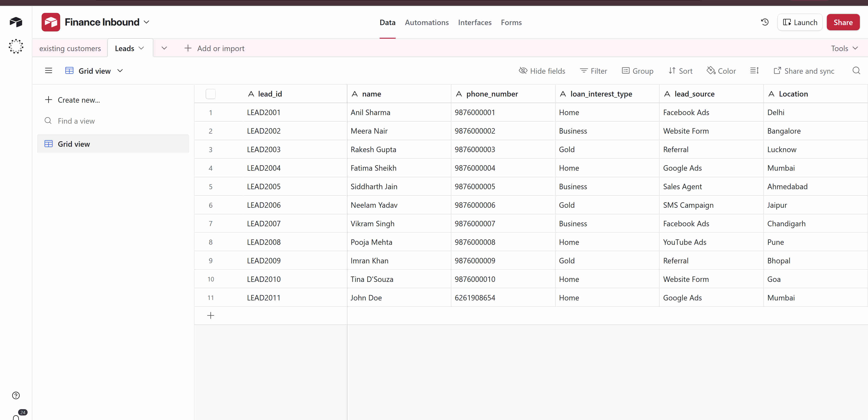Select cell LEAD2001
Screen dimensions: 868x420
tap(295, 112)
